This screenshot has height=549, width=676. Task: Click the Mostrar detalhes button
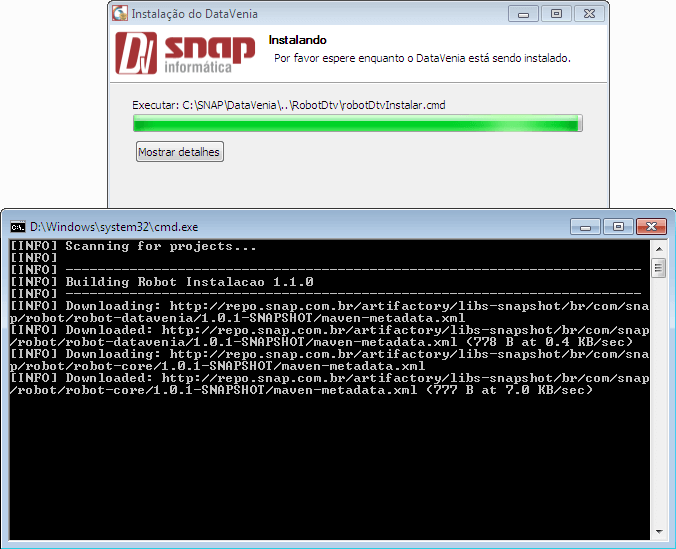coord(180,152)
